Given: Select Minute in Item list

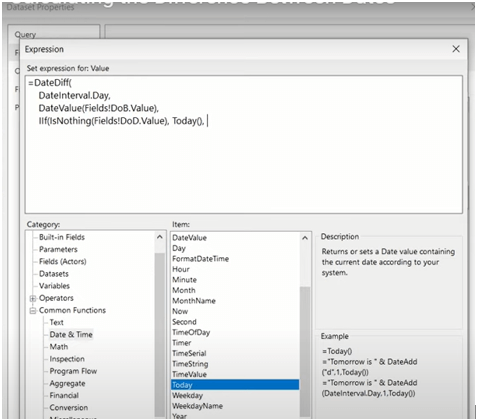Looking at the screenshot, I should [x=184, y=280].
